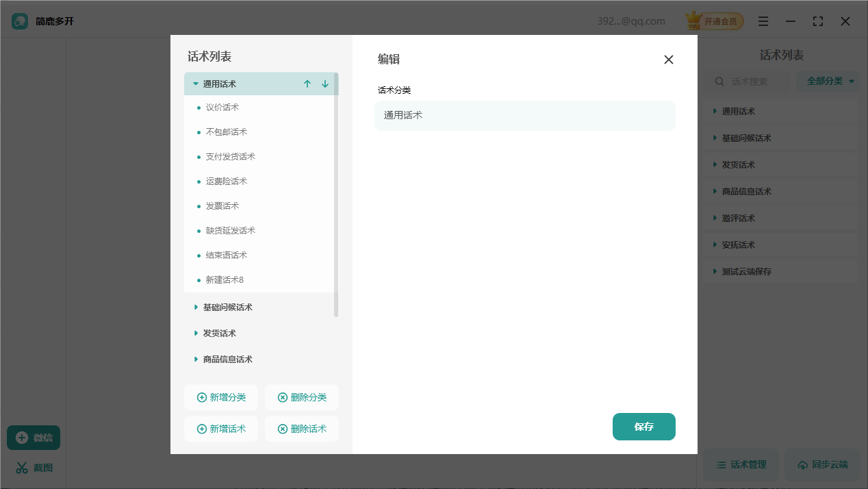Open the 全部分类 dropdown filter
The width and height of the screenshot is (868, 489).
[830, 81]
